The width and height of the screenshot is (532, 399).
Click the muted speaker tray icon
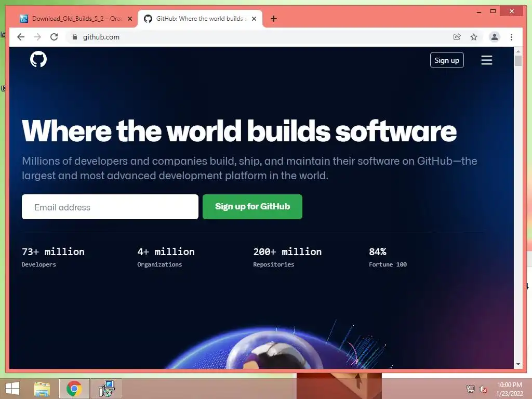click(x=483, y=389)
